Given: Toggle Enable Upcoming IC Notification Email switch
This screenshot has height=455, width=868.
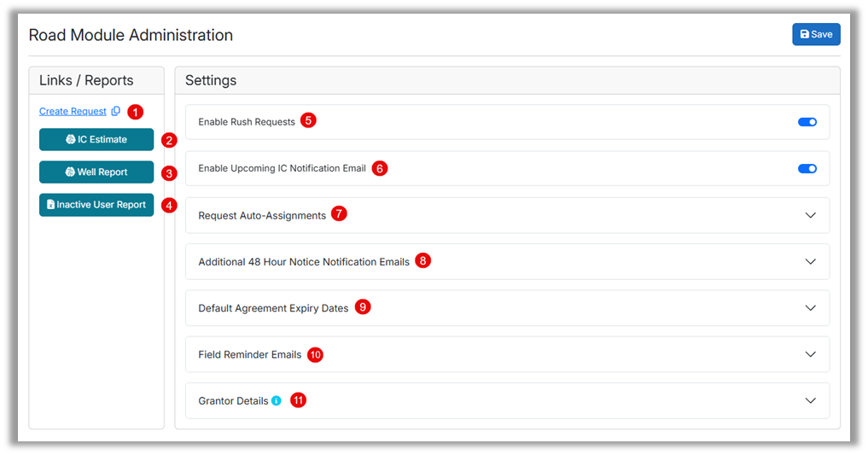Looking at the screenshot, I should click(807, 168).
